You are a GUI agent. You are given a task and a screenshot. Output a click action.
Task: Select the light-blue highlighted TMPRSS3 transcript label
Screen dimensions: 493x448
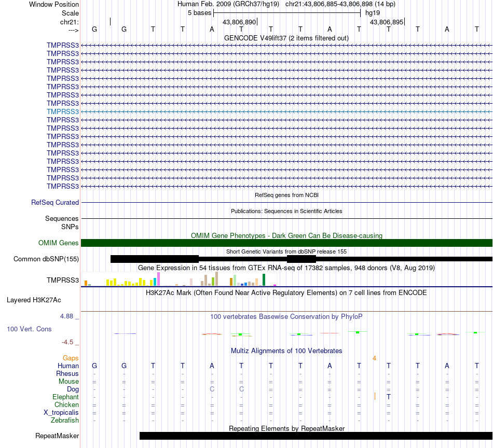point(63,111)
